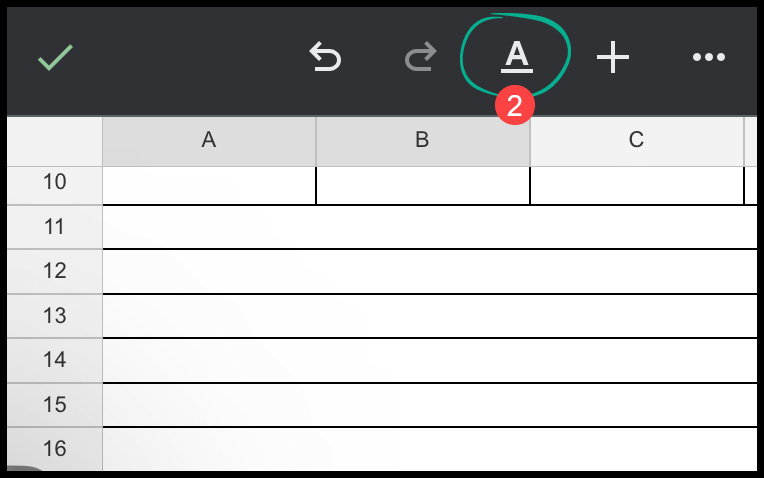Select row 11 header
The height and width of the screenshot is (478, 764).
coord(55,227)
